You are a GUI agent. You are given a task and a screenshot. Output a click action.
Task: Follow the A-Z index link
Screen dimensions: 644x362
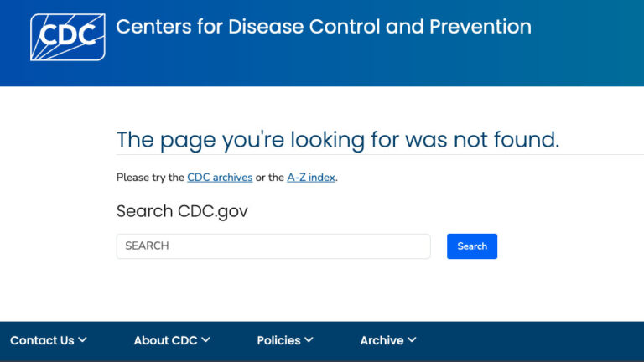click(x=311, y=178)
